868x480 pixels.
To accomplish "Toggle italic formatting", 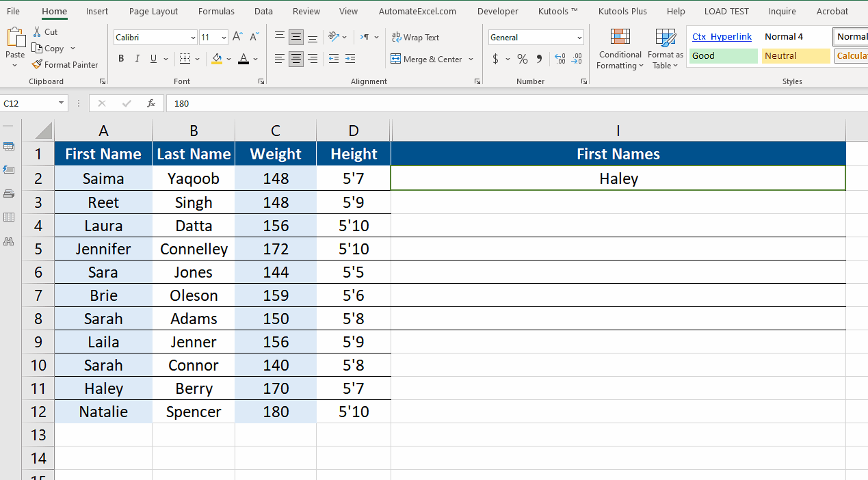I will (x=137, y=59).
